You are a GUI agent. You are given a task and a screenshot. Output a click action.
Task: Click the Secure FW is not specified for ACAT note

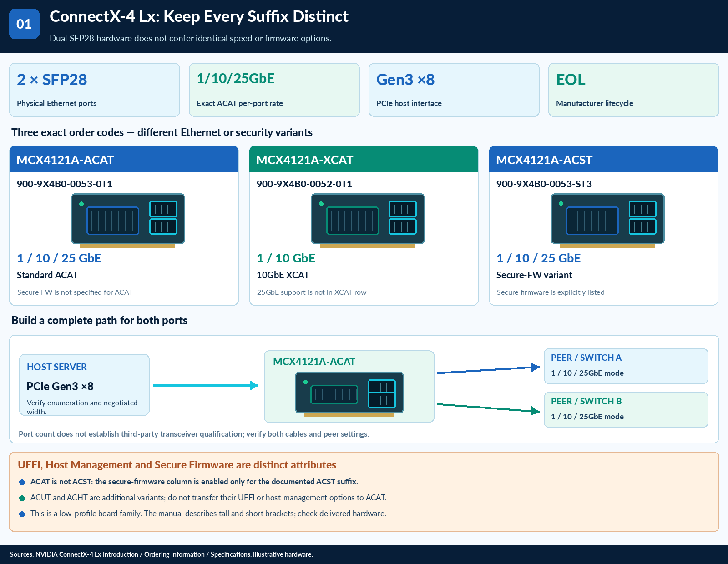click(x=75, y=292)
